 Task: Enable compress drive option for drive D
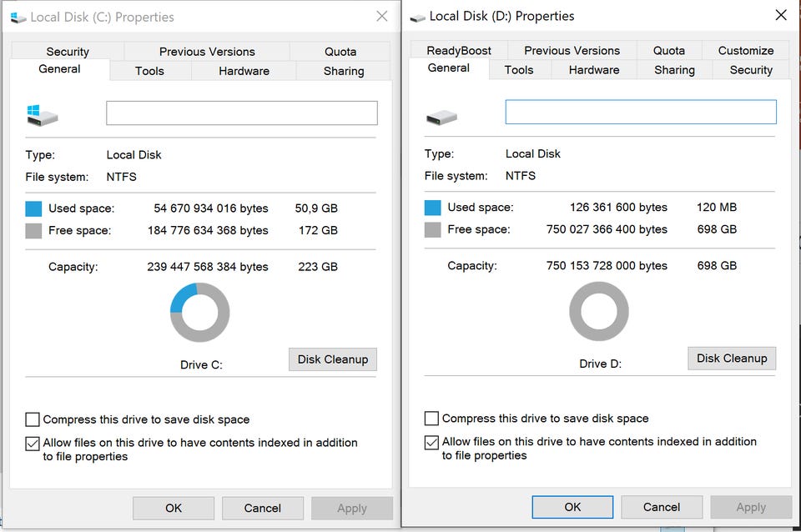431,419
